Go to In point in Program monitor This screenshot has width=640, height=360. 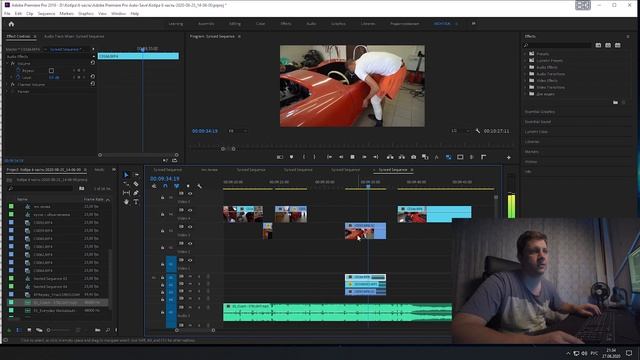[x=329, y=157]
